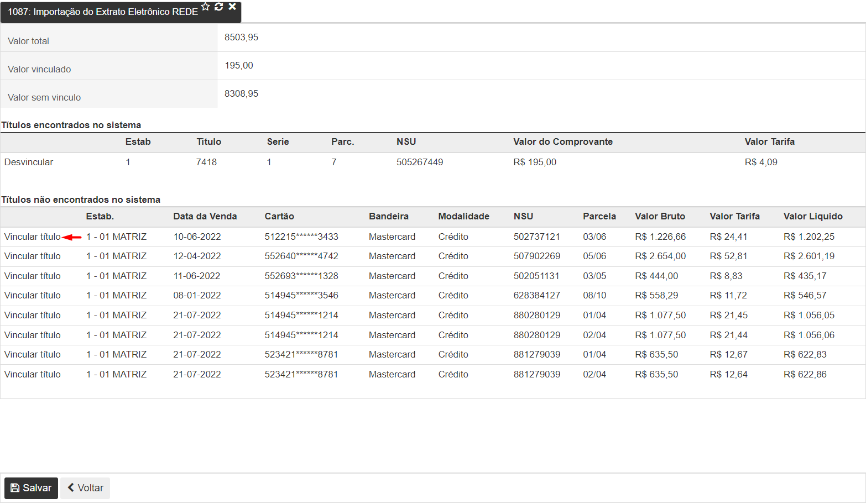Click Parcela 08/10
The image size is (866, 504).
(594, 295)
